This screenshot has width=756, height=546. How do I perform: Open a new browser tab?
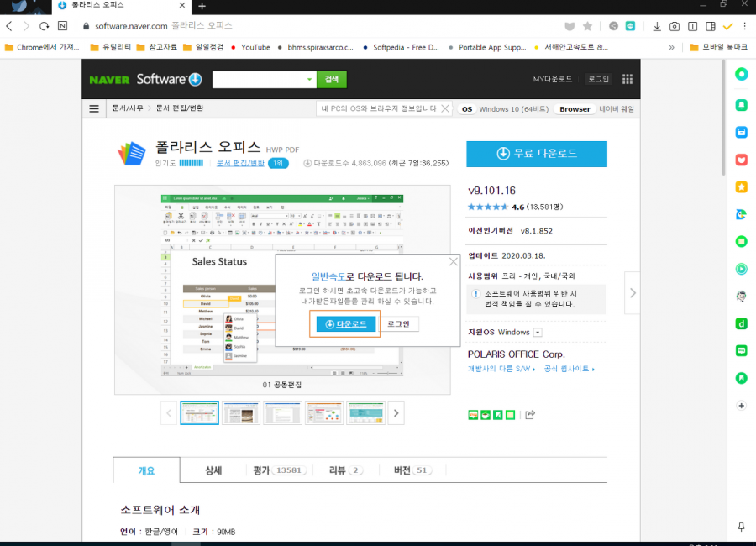point(202,6)
